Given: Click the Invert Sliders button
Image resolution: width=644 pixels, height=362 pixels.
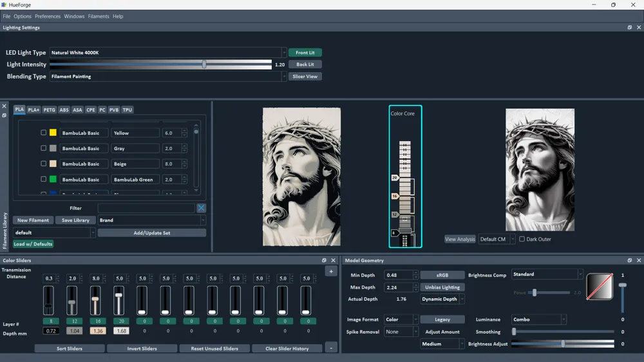Looking at the screenshot, I should point(142,348).
